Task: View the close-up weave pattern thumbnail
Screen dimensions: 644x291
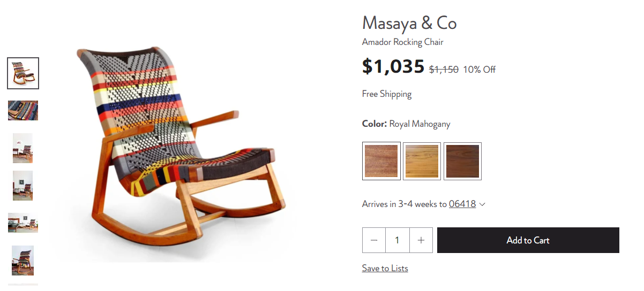Action: tap(23, 110)
